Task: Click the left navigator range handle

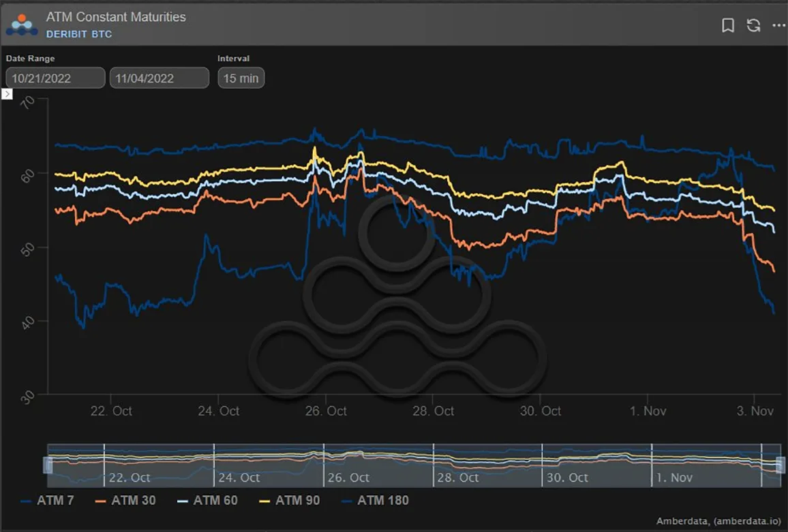Action: (48, 465)
